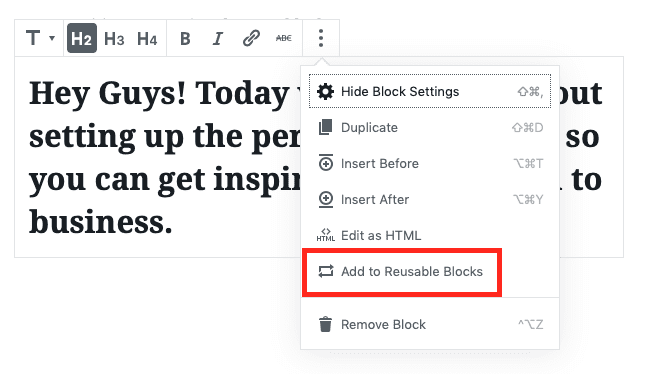Close the three-dot more options menu
This screenshot has height=374, width=654.
pos(321,38)
